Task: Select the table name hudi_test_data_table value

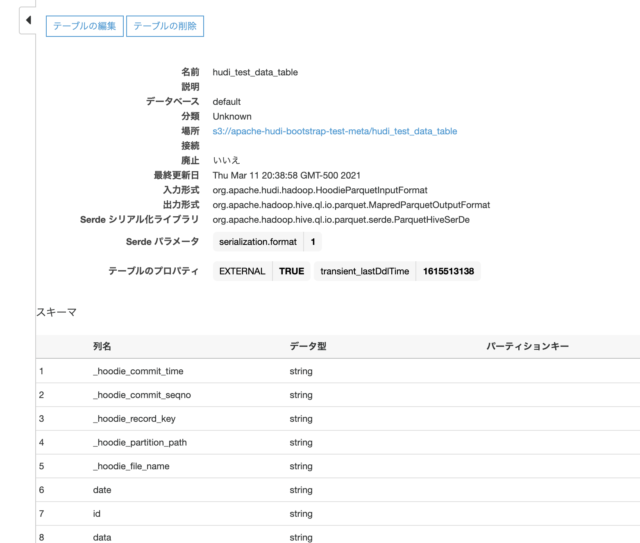Action: (255, 72)
